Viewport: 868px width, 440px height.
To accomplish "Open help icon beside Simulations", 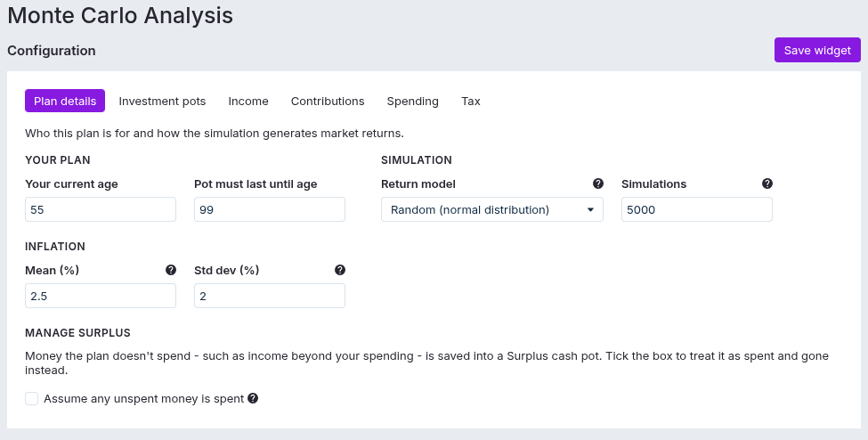I will point(767,183).
